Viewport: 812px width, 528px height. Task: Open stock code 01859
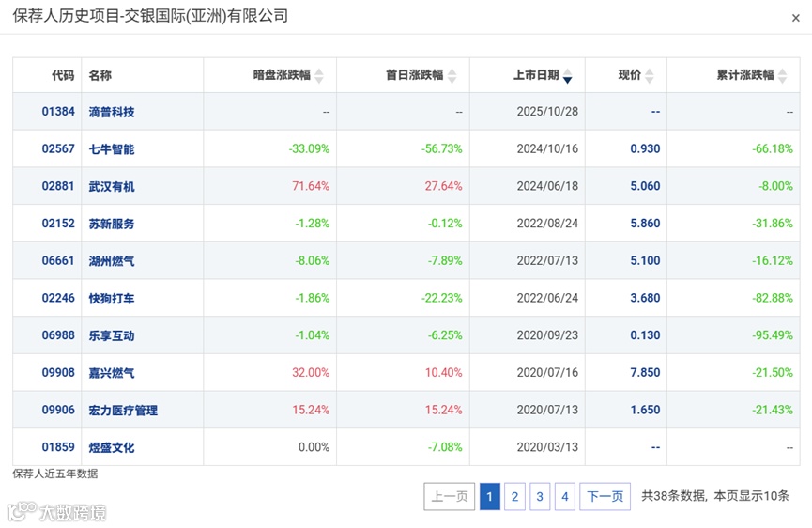[58, 447]
